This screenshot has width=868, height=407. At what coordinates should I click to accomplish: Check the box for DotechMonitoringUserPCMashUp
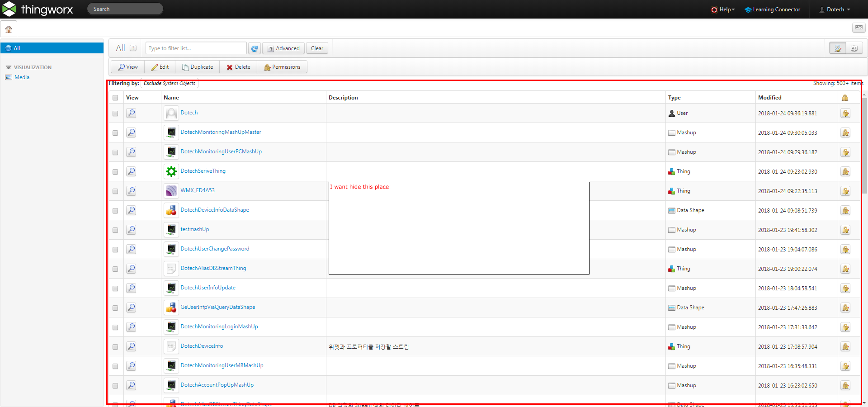(x=115, y=152)
